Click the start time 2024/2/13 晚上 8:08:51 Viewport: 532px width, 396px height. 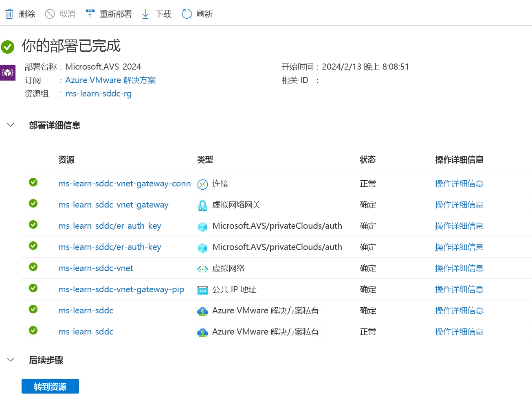(365, 67)
